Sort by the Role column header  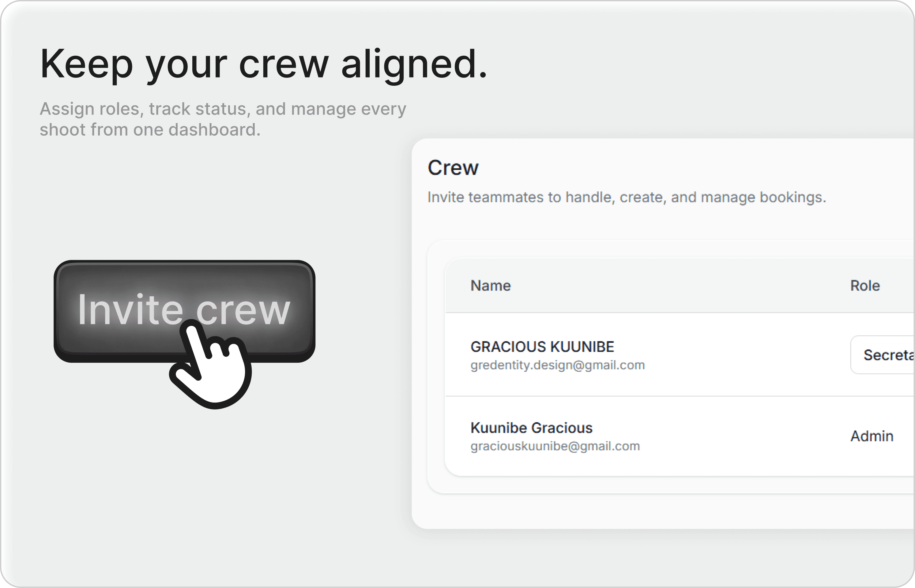(865, 285)
